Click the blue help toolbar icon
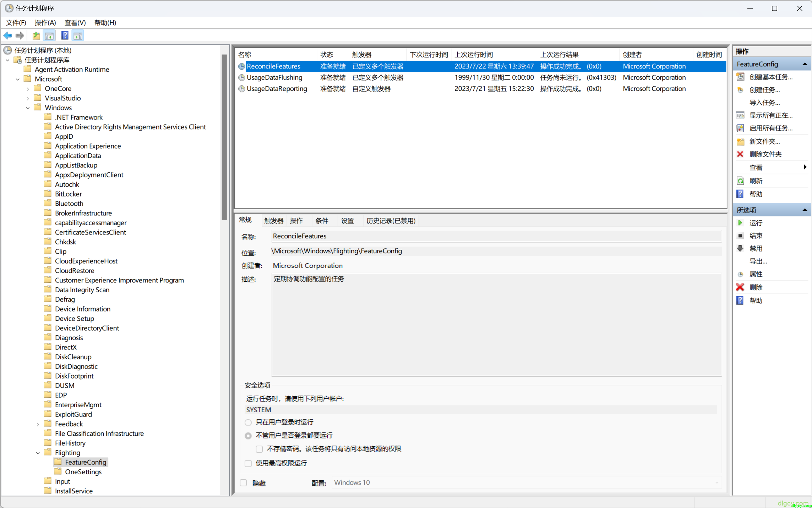This screenshot has width=812, height=508. pyautogui.click(x=65, y=35)
